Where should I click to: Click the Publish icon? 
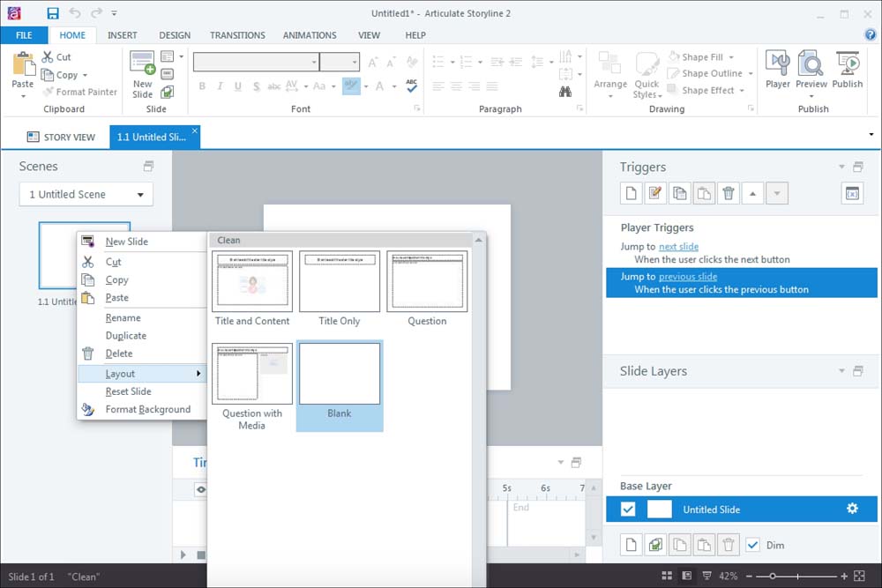(848, 63)
